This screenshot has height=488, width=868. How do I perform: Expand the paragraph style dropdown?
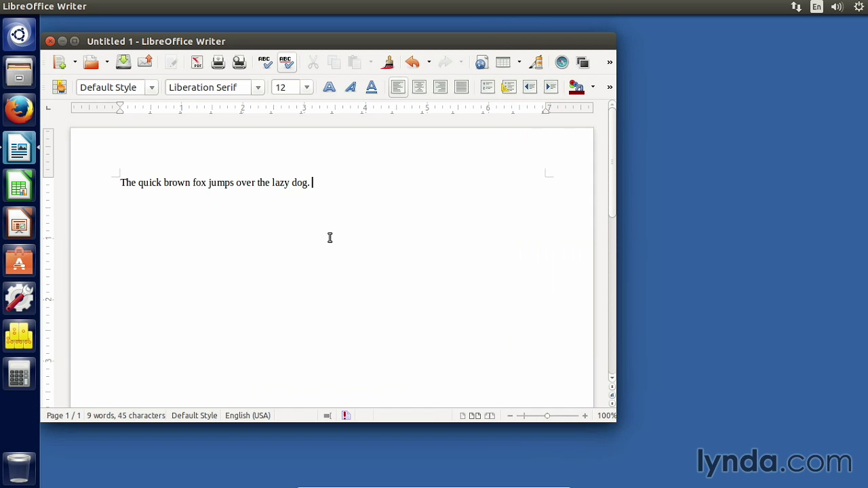tap(152, 87)
